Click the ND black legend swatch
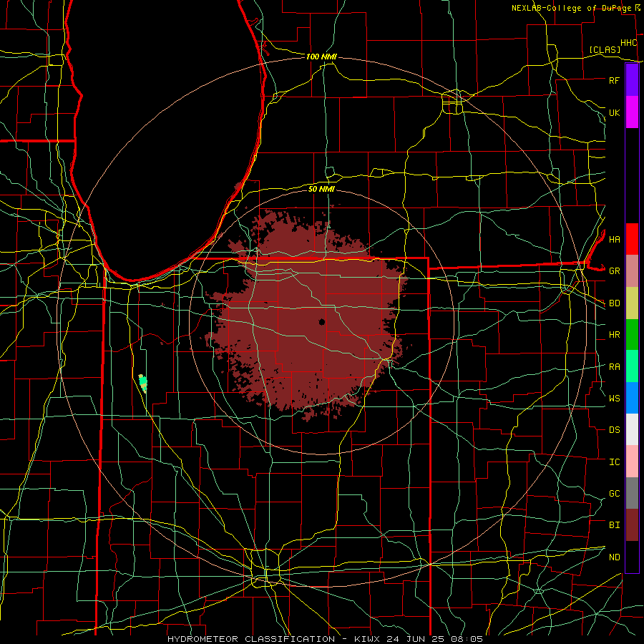The image size is (644, 644). (632, 557)
